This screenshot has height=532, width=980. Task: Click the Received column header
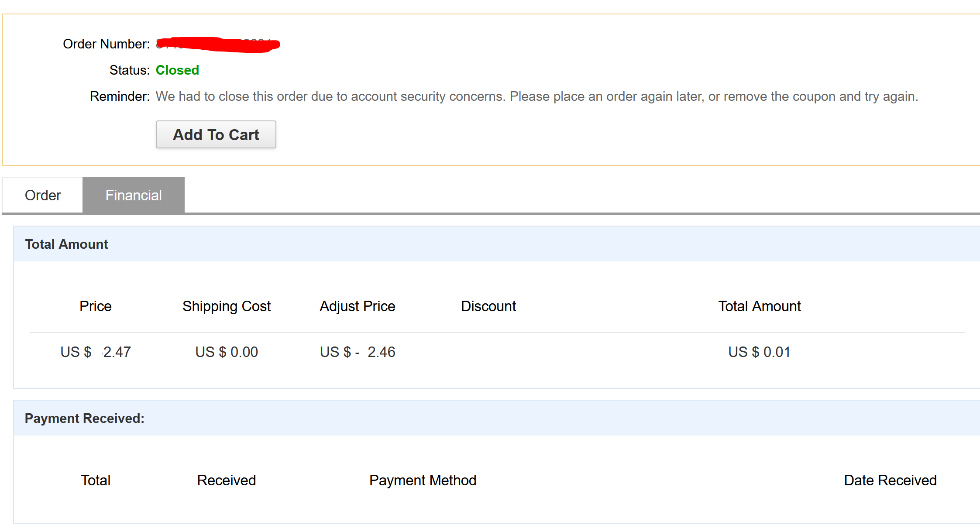(x=226, y=480)
